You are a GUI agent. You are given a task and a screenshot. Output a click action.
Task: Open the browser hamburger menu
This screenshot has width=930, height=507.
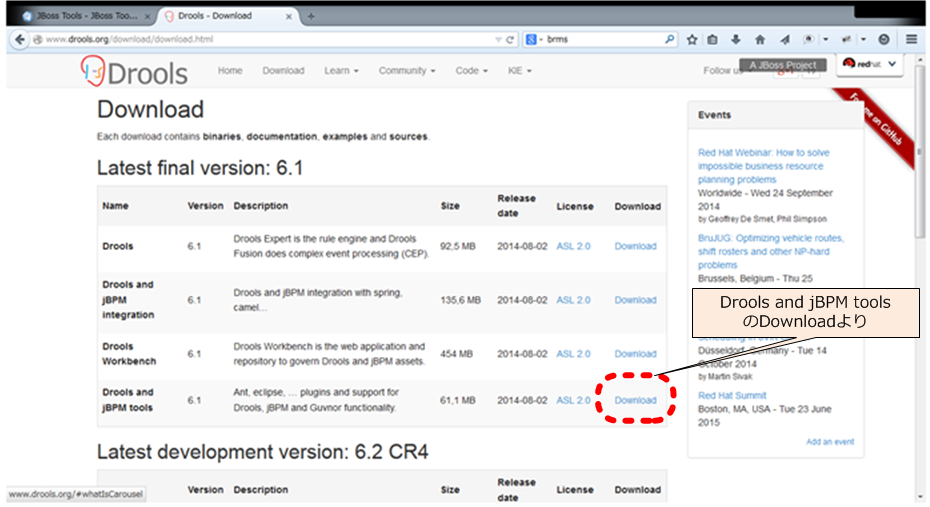click(x=912, y=40)
